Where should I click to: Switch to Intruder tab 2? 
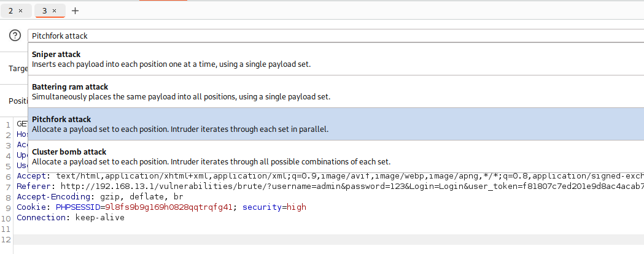coord(11,11)
